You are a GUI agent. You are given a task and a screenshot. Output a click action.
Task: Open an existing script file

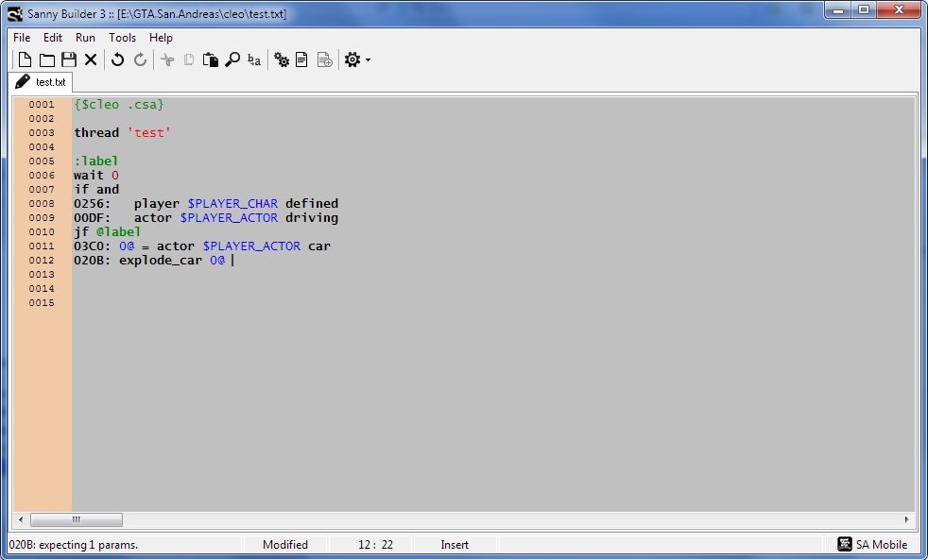46,59
